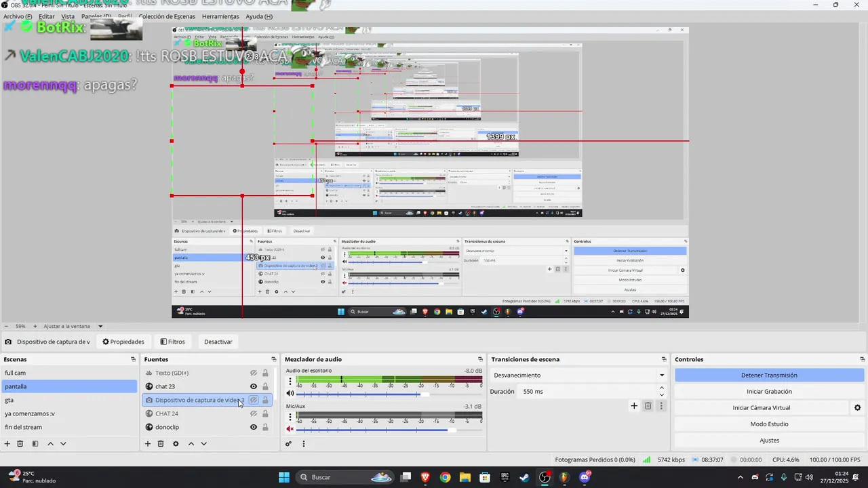Pop out the Fuentes dock icon
Viewport: 868px width, 488px height.
[274, 359]
